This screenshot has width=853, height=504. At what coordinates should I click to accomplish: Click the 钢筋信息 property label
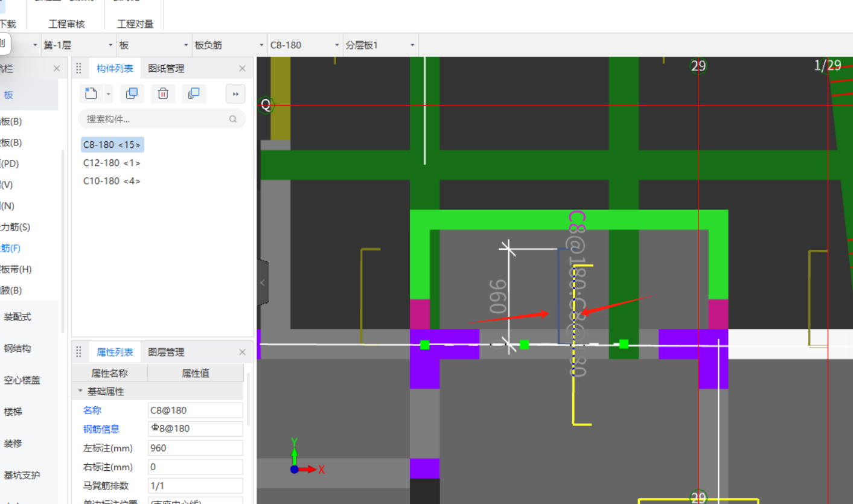(101, 429)
